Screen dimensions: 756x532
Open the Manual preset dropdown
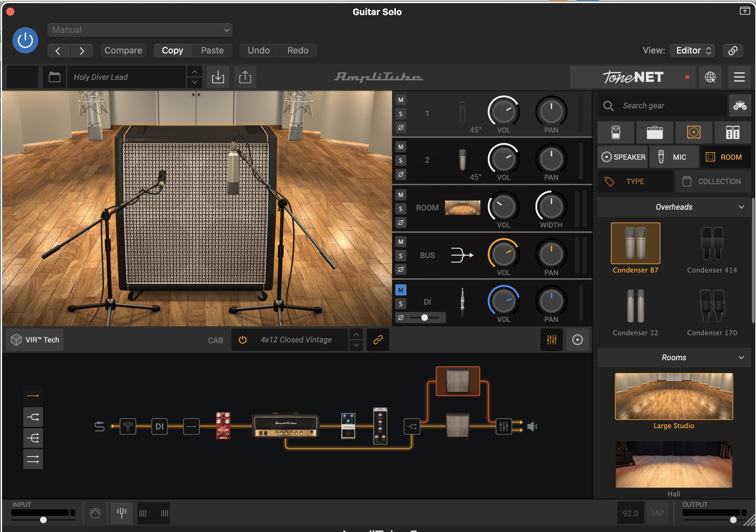click(140, 30)
